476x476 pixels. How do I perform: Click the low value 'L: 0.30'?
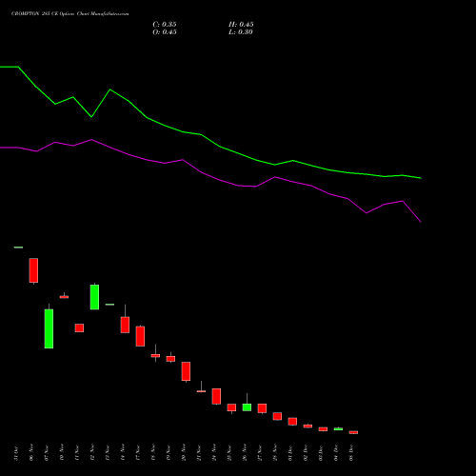241,32
